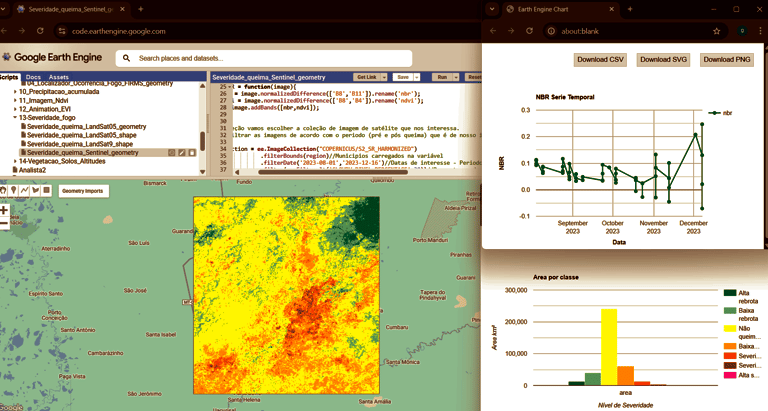Click the pencil rename icon on the Sentinel_geometry script
The image size is (768, 411).
coord(182,153)
